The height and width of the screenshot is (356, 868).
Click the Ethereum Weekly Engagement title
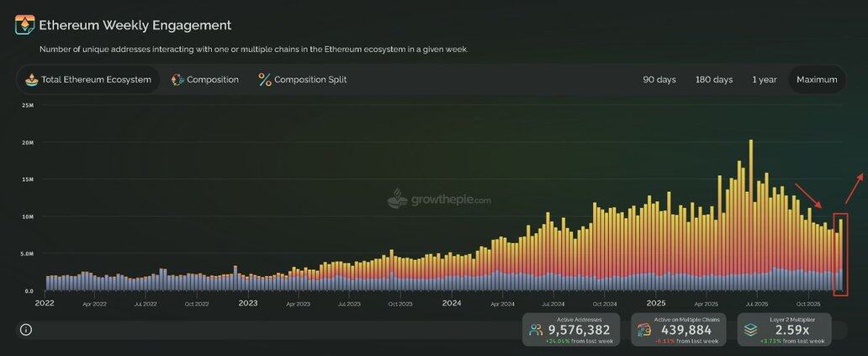coord(135,25)
